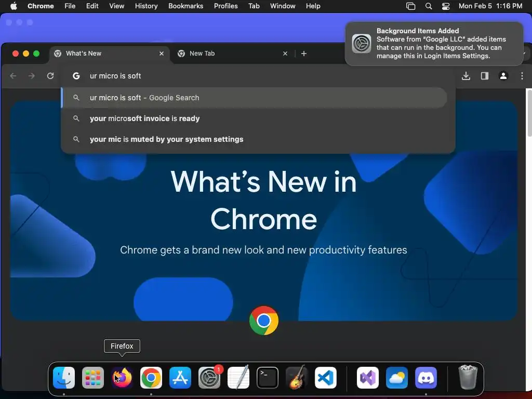Open the Edit menu

[92, 6]
